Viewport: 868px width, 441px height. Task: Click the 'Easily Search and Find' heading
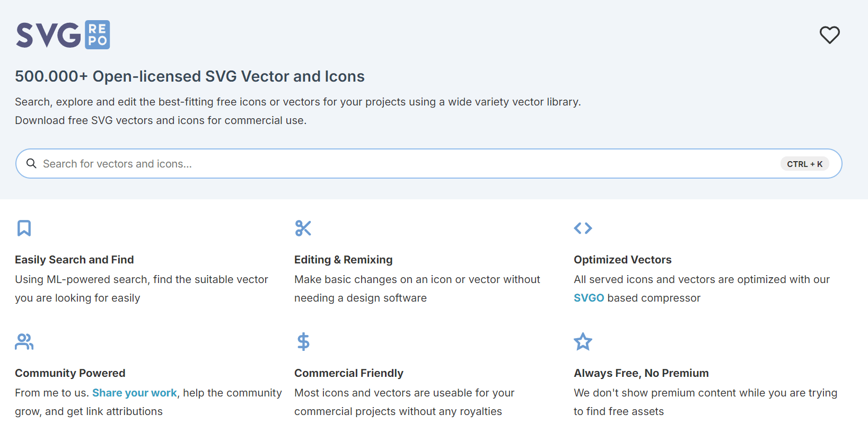coord(74,260)
